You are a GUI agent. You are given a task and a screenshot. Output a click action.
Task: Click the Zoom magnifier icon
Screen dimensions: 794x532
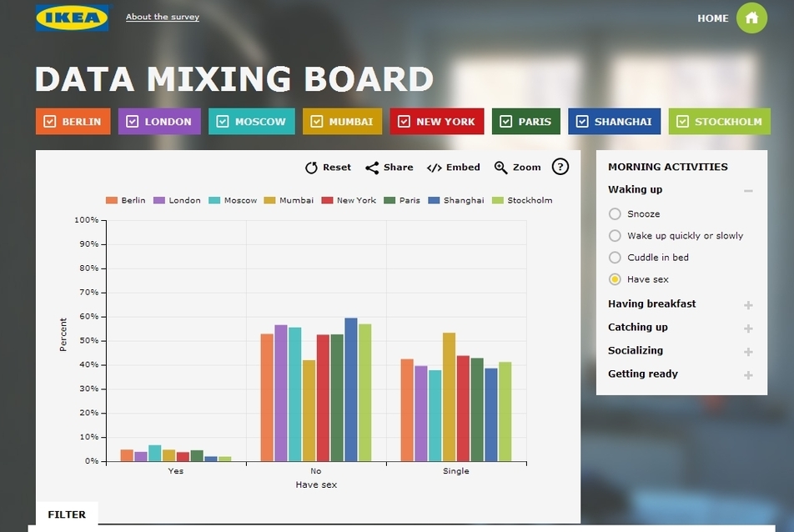click(500, 168)
